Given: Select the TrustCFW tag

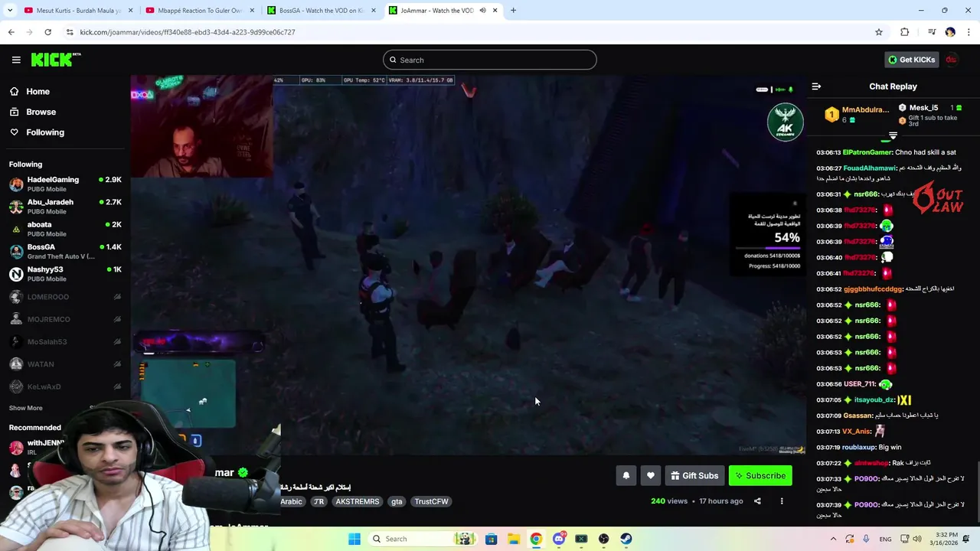Looking at the screenshot, I should 431,501.
